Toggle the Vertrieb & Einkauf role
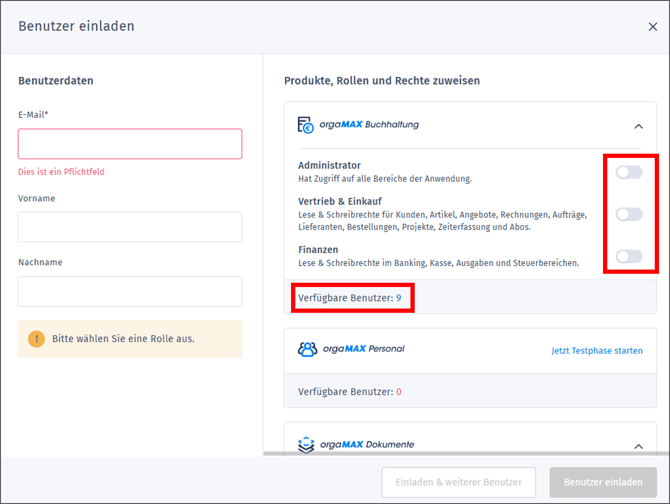670x504 pixels. pos(628,214)
